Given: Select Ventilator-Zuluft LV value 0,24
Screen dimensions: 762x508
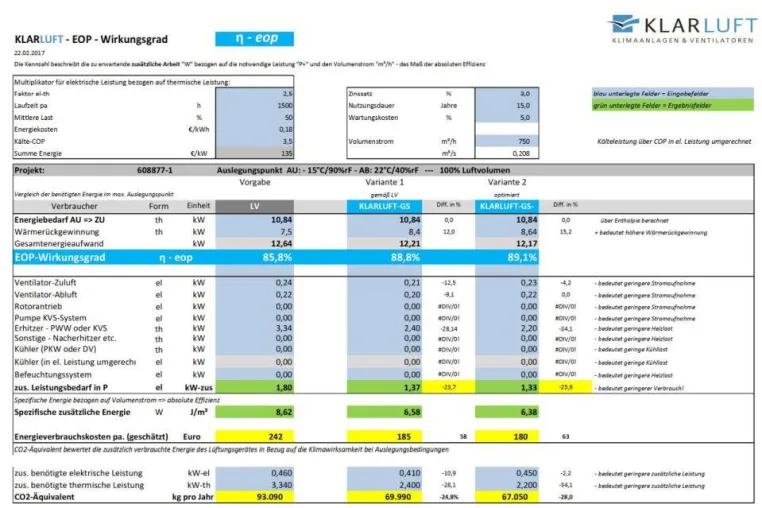Looking at the screenshot, I should (x=255, y=283).
